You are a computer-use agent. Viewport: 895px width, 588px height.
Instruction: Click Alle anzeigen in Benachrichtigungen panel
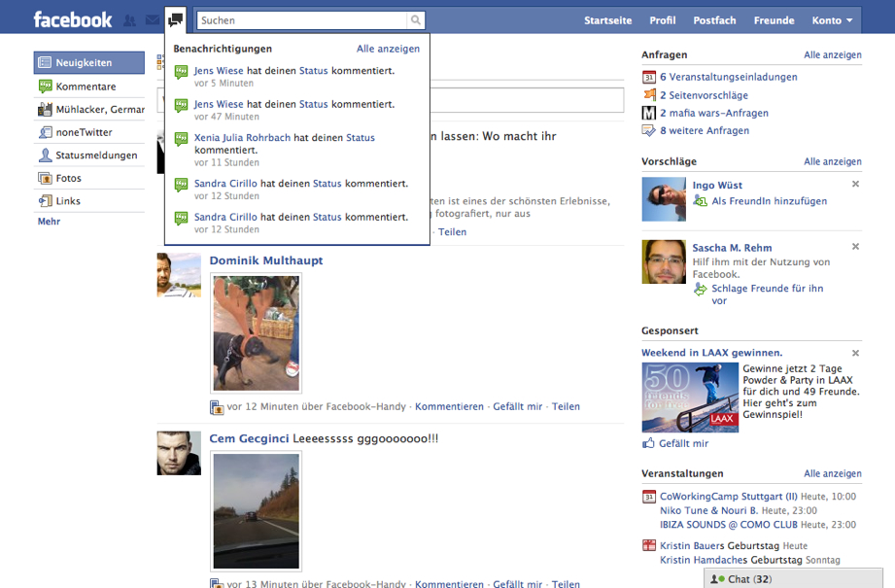point(388,49)
